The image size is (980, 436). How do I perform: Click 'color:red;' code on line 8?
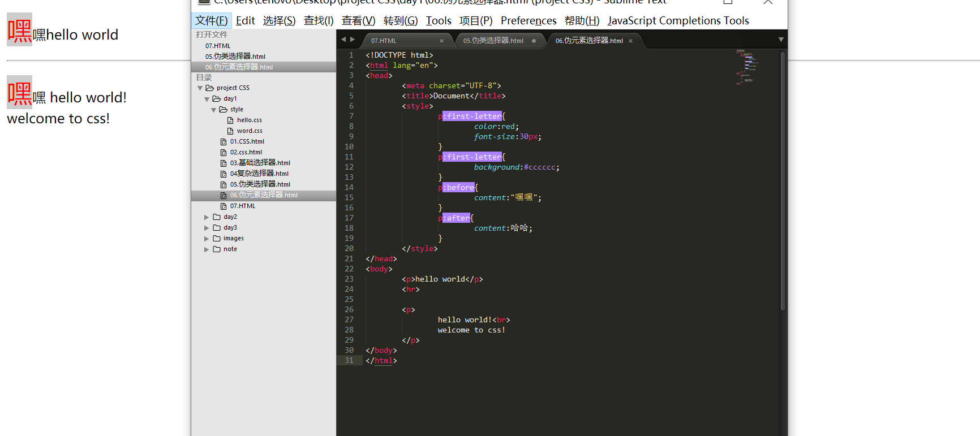[496, 127]
